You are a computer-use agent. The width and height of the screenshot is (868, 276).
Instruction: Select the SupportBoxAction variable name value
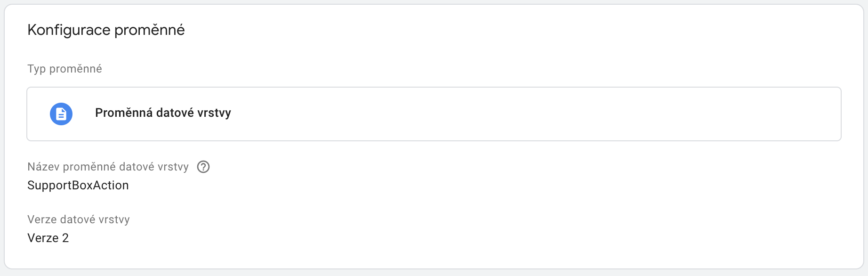78,186
